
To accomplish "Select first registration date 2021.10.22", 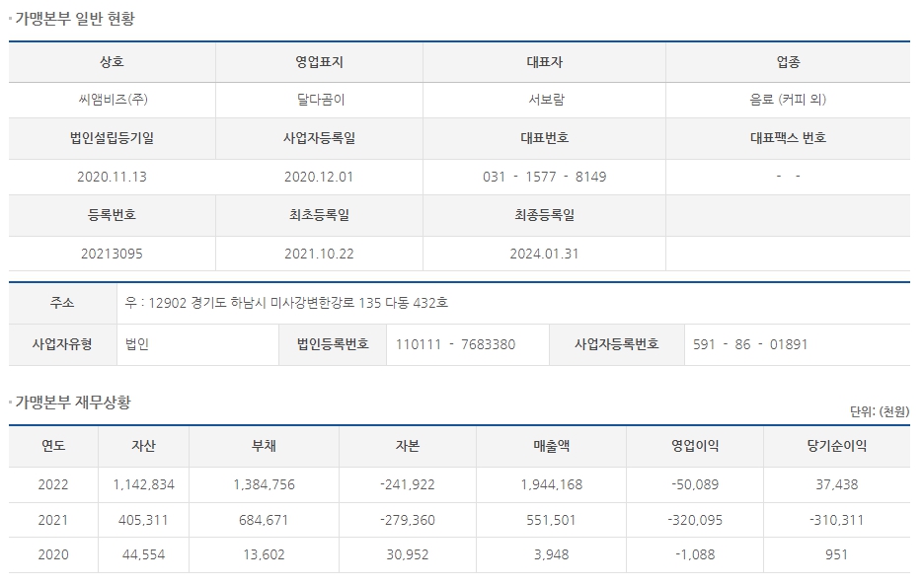I will 319,254.
